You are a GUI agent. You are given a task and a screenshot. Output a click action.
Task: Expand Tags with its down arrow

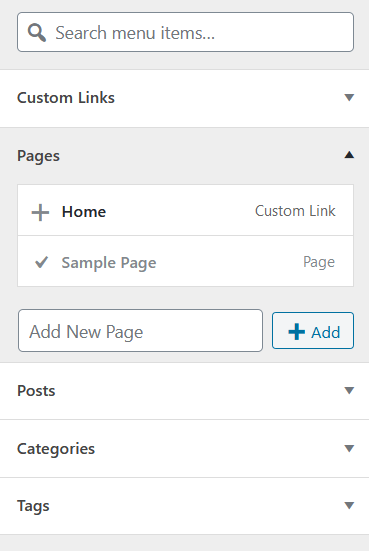tap(349, 505)
